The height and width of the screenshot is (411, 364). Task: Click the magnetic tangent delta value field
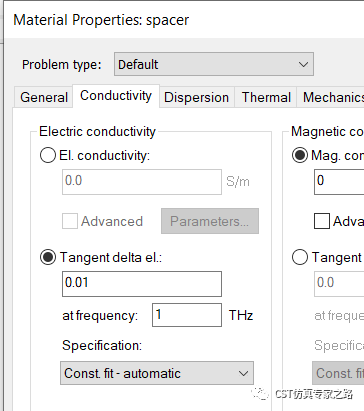pyautogui.click(x=339, y=284)
